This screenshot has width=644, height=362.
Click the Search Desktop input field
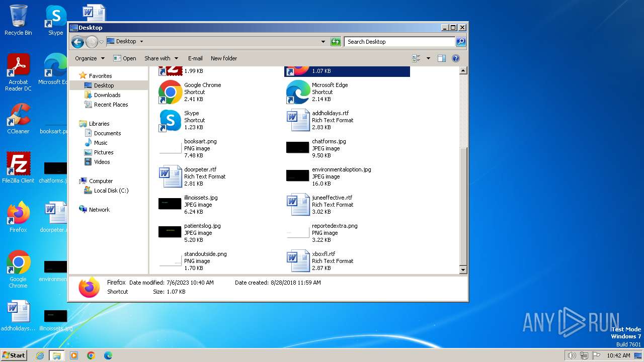[x=400, y=42]
